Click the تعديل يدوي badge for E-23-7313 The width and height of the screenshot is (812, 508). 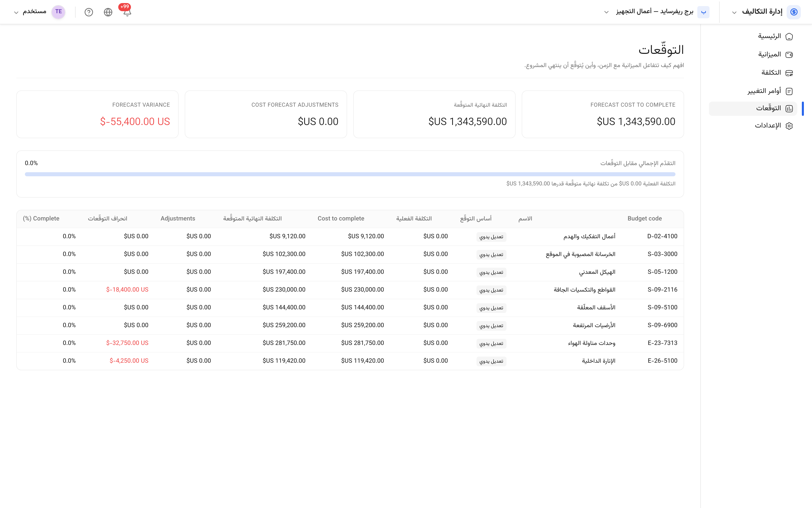[x=491, y=343]
